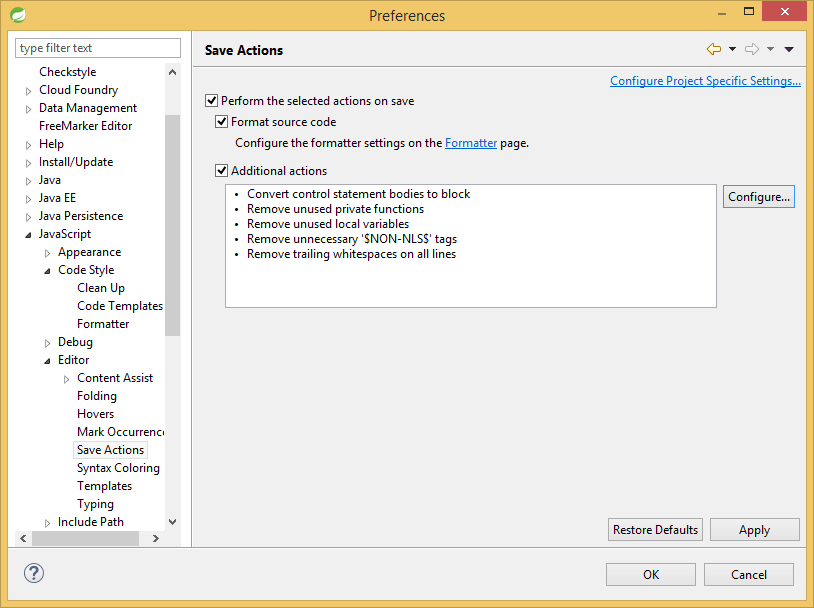Uncheck Perform the selected actions on save
The width and height of the screenshot is (814, 608).
click(x=211, y=101)
